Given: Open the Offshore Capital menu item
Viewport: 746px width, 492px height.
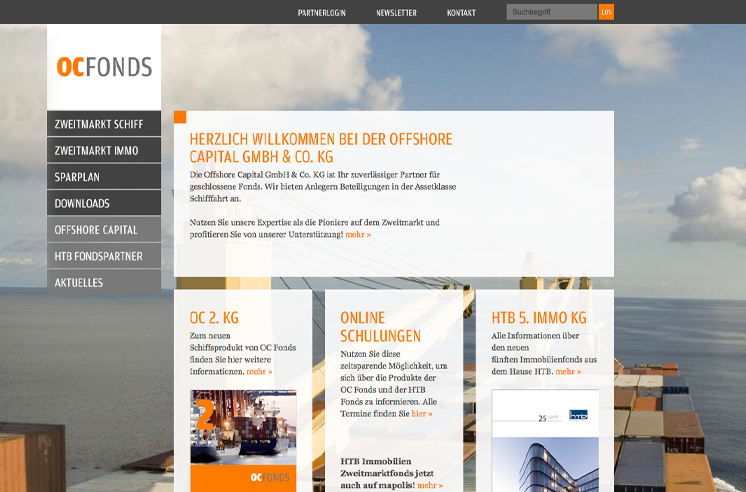Looking at the screenshot, I should (104, 229).
